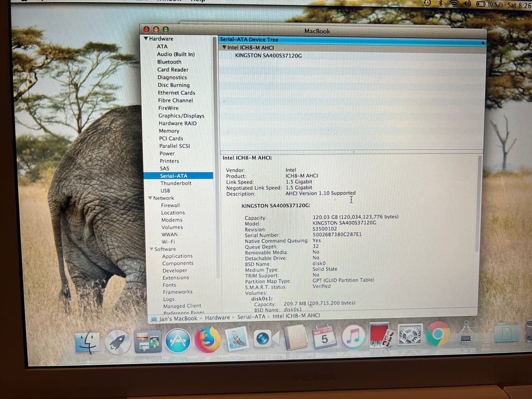Collapse the Hardware section triangle
This screenshot has width=532, height=399.
coord(146,38)
